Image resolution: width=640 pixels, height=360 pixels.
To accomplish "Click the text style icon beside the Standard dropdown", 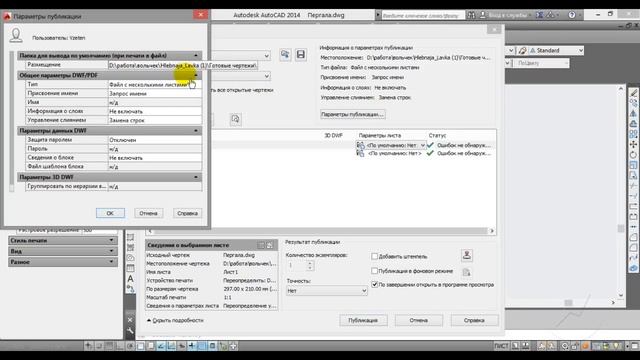I will [x=522, y=51].
